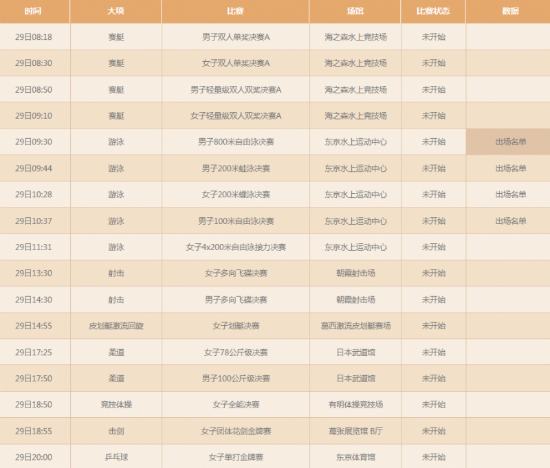Open 出场名单 for 男子100米自由泳决赛
This screenshot has width=550, height=468.
510,221
